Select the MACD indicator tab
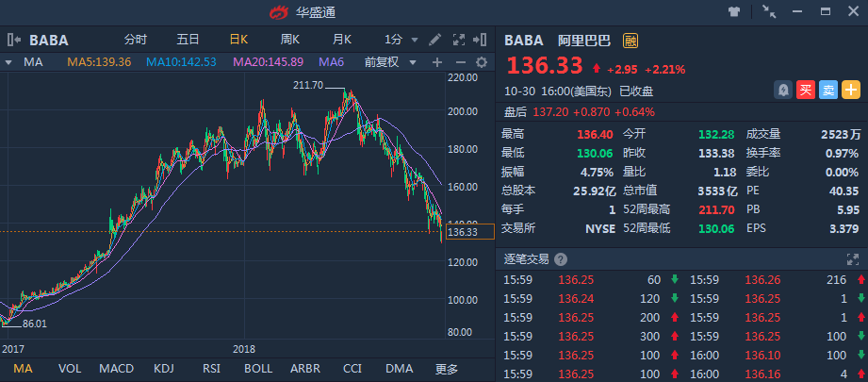The image size is (868, 382). click(x=116, y=368)
